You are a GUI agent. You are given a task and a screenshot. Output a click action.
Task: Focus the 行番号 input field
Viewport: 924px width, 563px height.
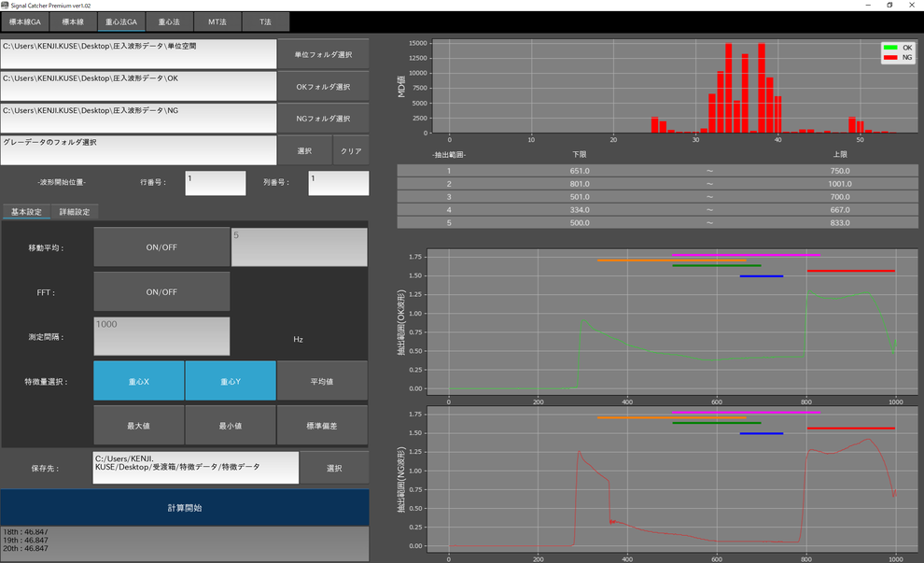tap(216, 183)
